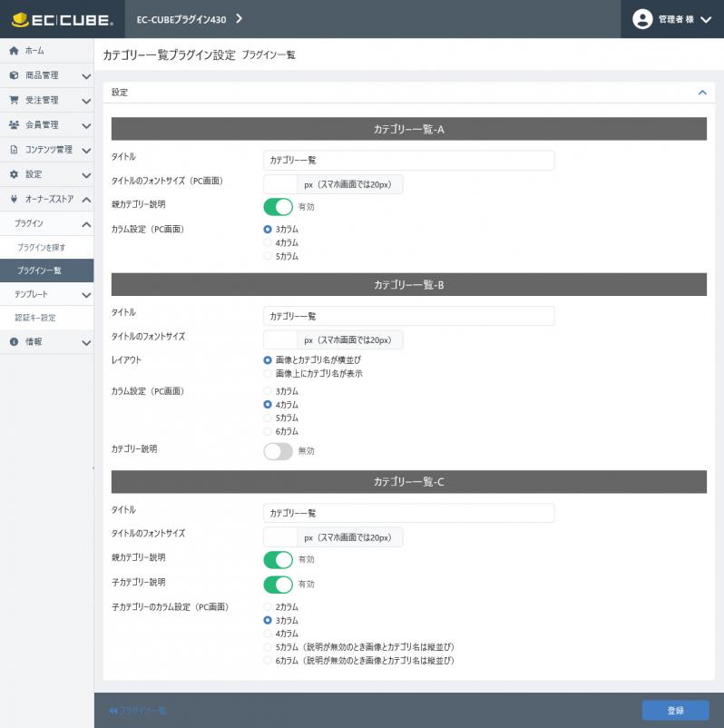Click the タイトル input field in section B
Viewport: 724px width, 728px height.
click(409, 316)
